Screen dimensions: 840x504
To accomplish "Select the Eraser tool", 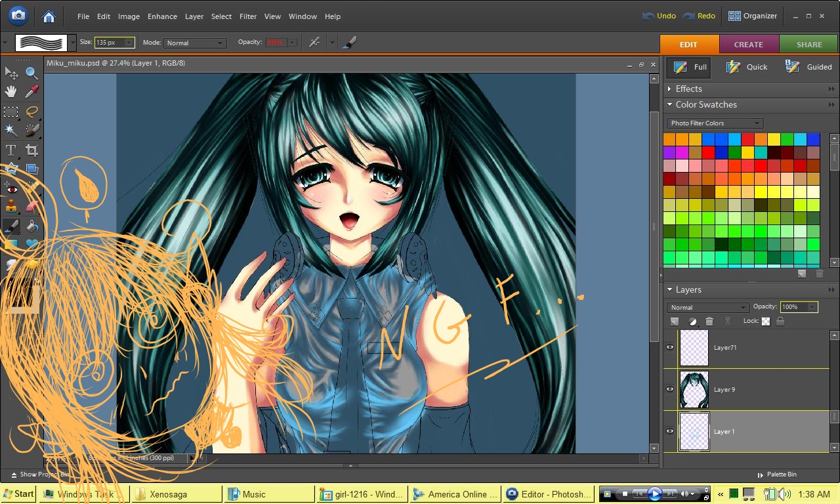I will (x=31, y=207).
